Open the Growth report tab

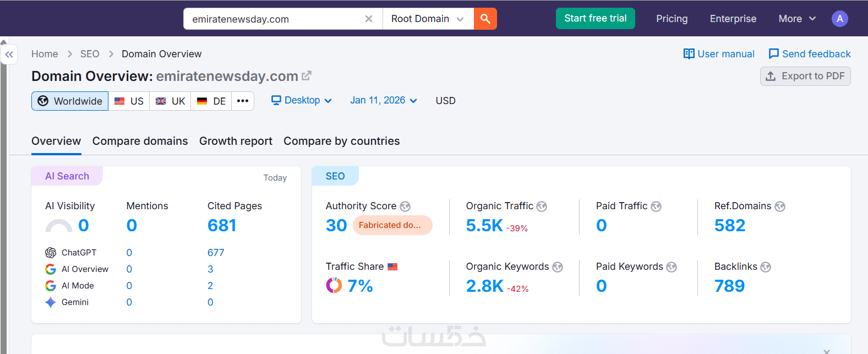[236, 141]
